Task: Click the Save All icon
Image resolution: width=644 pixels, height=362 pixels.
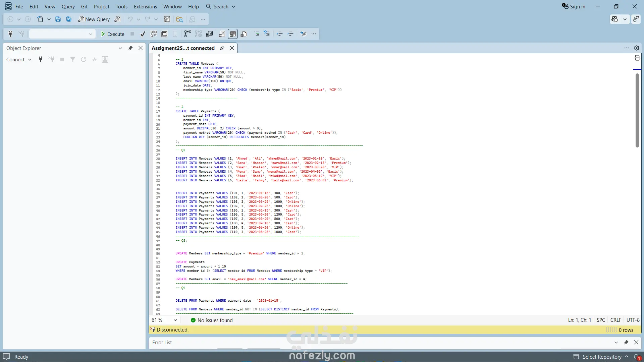Action: point(69,19)
